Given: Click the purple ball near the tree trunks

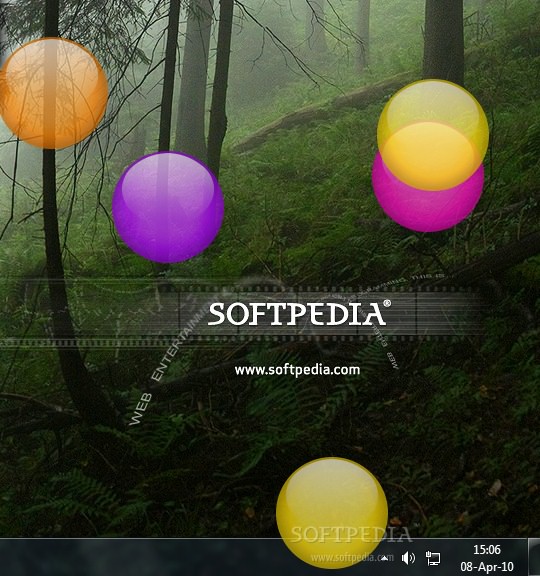Looking at the screenshot, I should [168, 207].
